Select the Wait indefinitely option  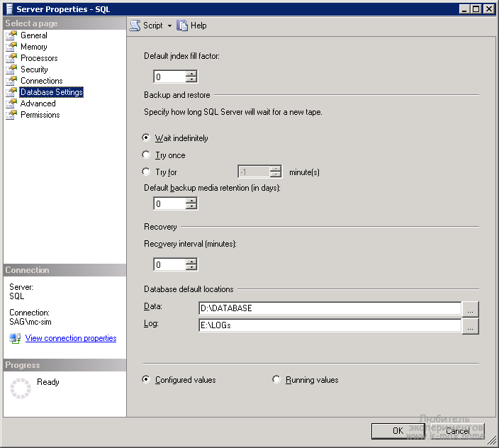point(146,138)
